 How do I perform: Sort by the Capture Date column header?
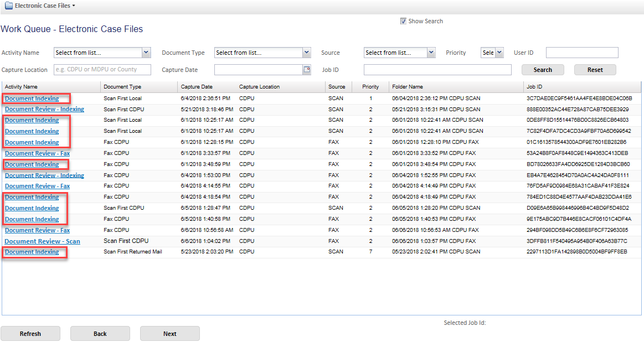click(197, 87)
